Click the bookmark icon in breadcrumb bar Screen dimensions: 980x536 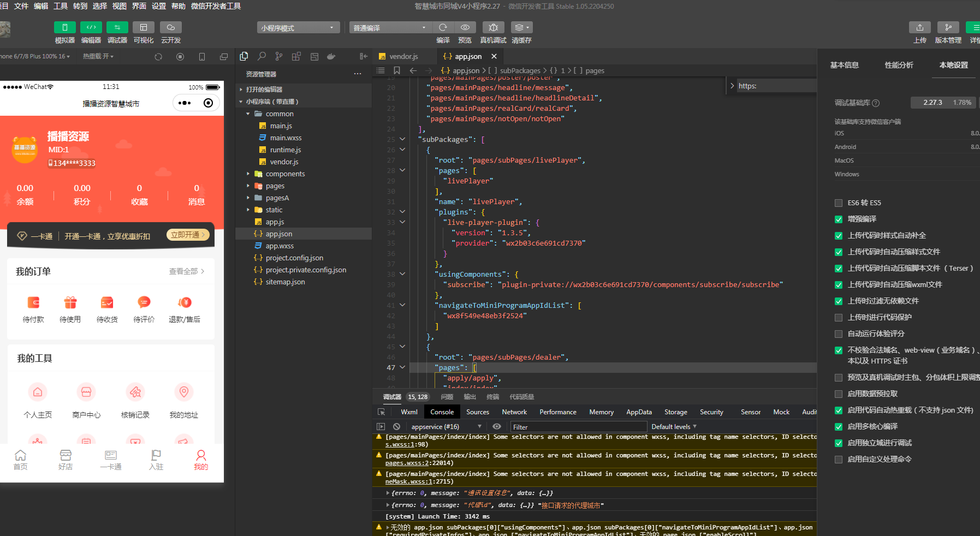pos(397,70)
